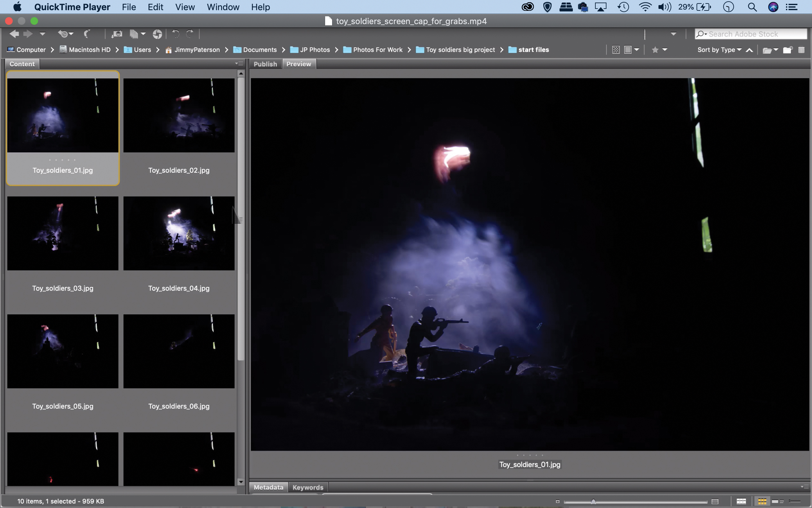Go back with the left arrow
Viewport: 812px width, 508px height.
click(x=14, y=34)
